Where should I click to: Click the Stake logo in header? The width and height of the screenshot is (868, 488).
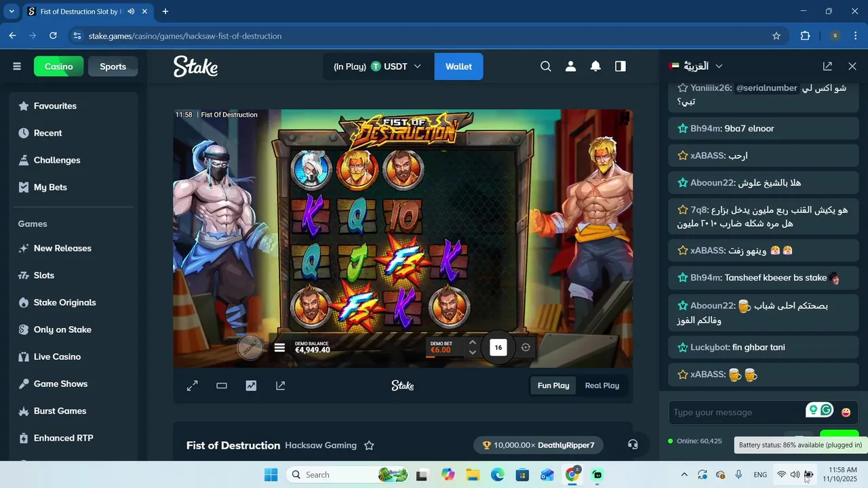(x=195, y=66)
